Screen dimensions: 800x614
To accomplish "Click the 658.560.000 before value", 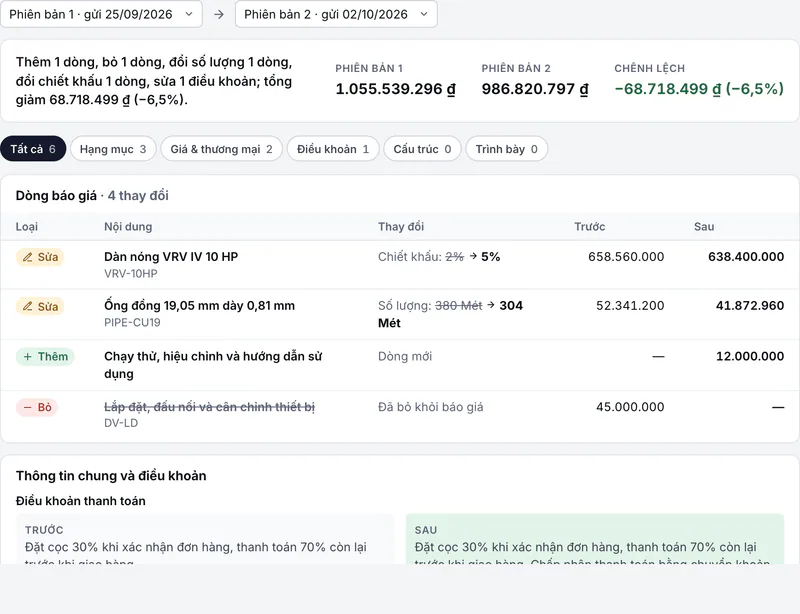I will click(x=626, y=257).
